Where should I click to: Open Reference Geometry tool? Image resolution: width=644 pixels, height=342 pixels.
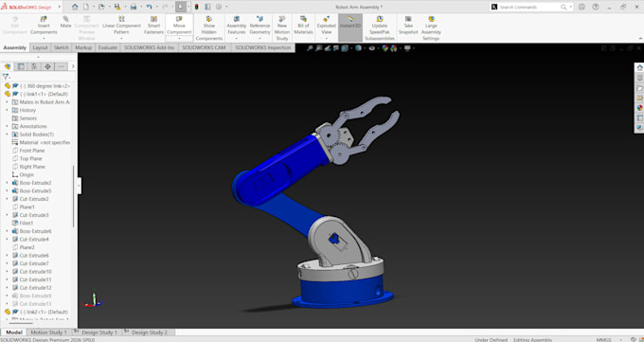(260, 26)
